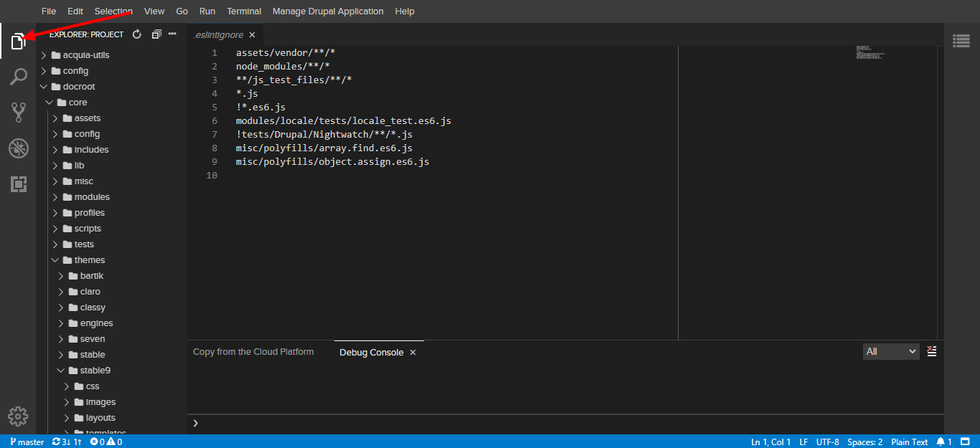The image size is (980, 448).
Task: Open the All severity dropdown in Debug Console
Action: click(890, 351)
